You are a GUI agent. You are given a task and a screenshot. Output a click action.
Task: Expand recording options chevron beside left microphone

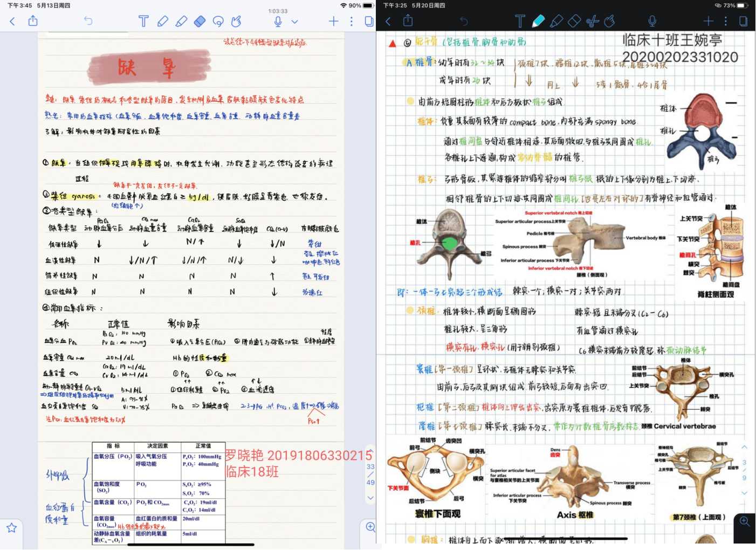pyautogui.click(x=295, y=22)
